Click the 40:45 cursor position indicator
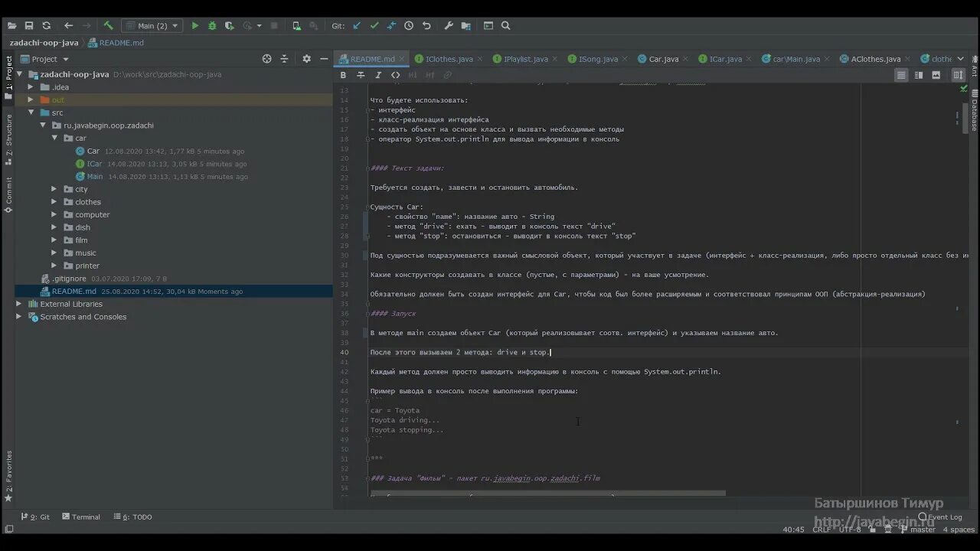This screenshot has height=551, width=980. (793, 530)
